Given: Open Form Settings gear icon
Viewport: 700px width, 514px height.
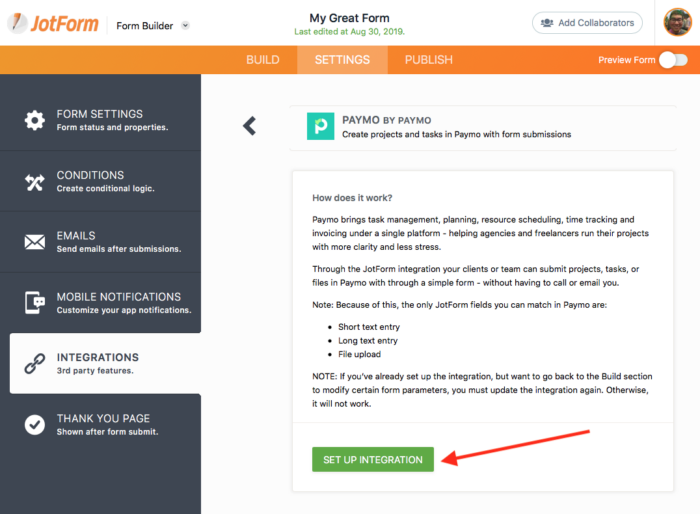Looking at the screenshot, I should (35, 120).
